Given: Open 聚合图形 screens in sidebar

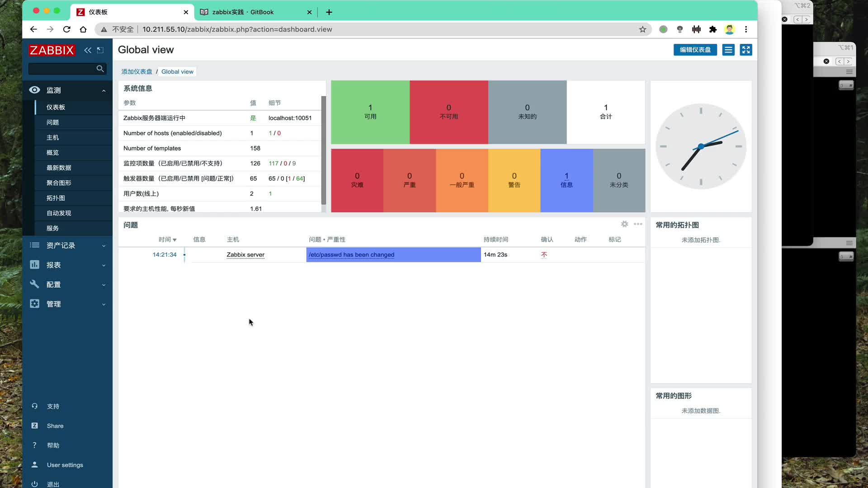Looking at the screenshot, I should click(59, 183).
